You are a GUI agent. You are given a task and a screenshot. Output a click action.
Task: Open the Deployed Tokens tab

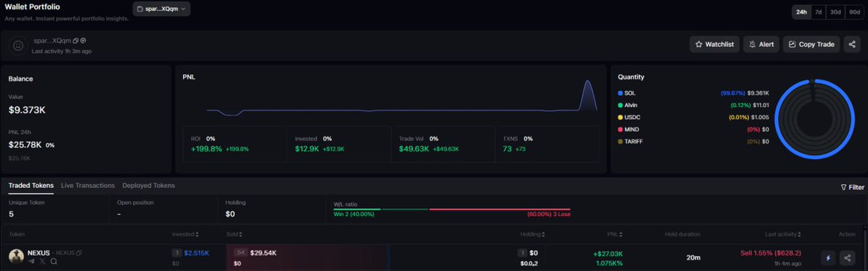(x=148, y=186)
